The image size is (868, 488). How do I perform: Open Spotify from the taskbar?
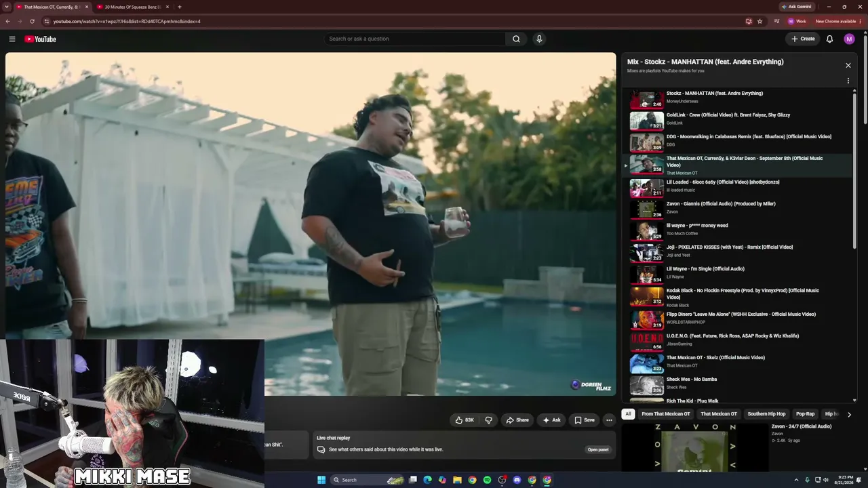487,480
